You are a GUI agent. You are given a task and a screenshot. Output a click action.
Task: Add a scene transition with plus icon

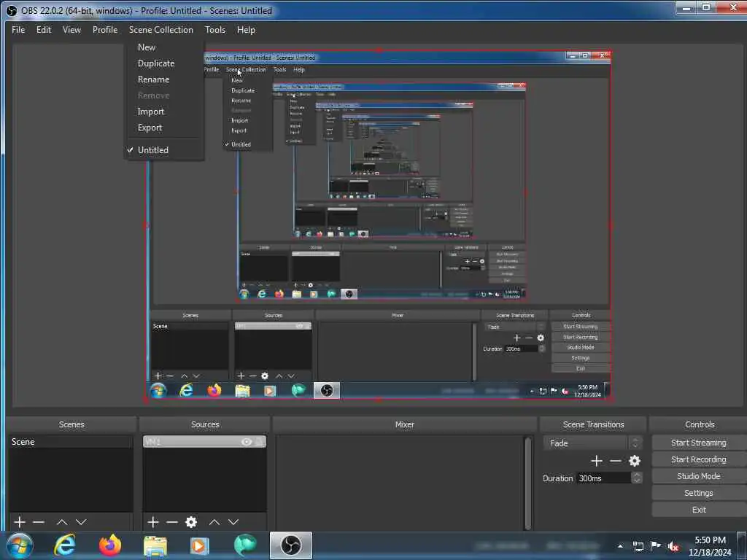(x=597, y=461)
